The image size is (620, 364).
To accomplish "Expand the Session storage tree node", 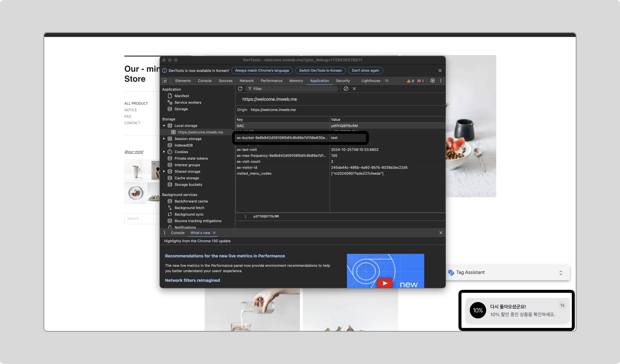I will (x=164, y=139).
